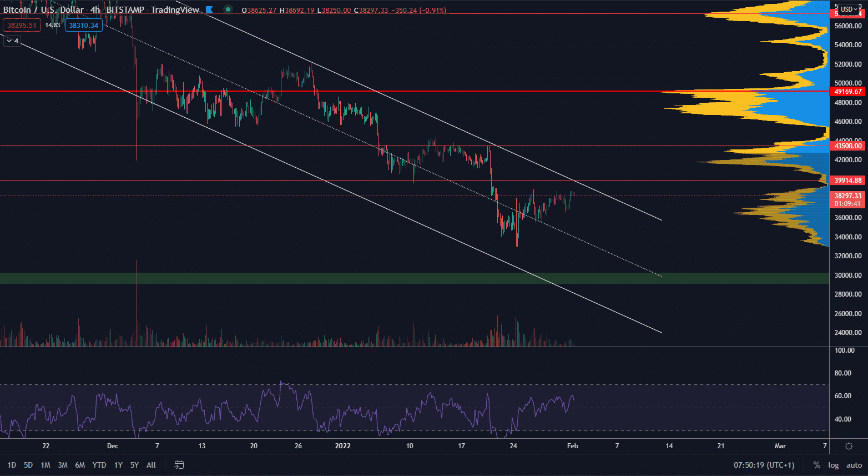The width and height of the screenshot is (868, 476).
Task: Expand the collapsed indicators legend showing 4
Action: tap(12, 41)
